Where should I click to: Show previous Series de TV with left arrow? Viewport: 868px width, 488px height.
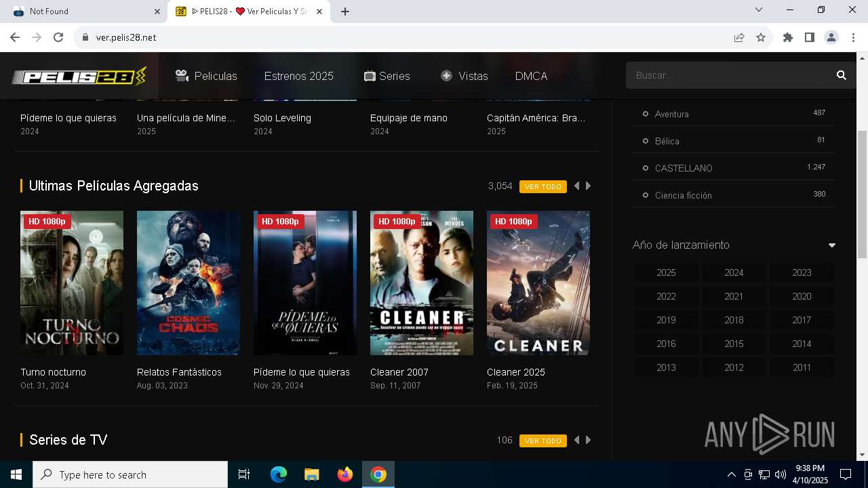tap(576, 440)
